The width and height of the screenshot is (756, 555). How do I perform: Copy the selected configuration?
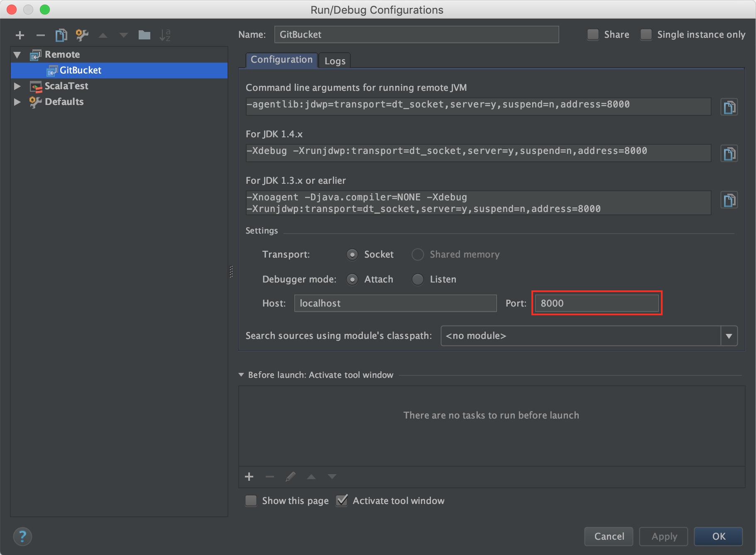[x=61, y=35]
